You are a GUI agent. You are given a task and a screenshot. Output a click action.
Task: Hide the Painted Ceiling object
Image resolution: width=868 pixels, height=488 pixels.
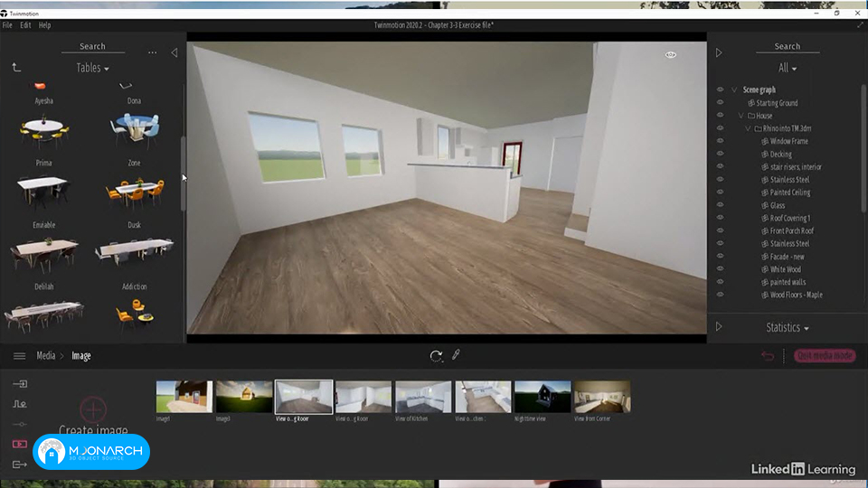721,192
